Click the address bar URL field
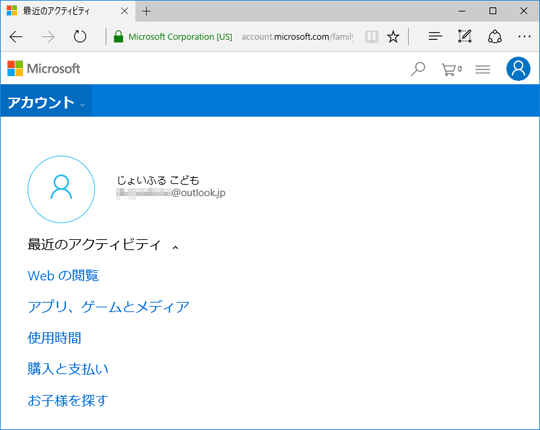 (x=297, y=36)
